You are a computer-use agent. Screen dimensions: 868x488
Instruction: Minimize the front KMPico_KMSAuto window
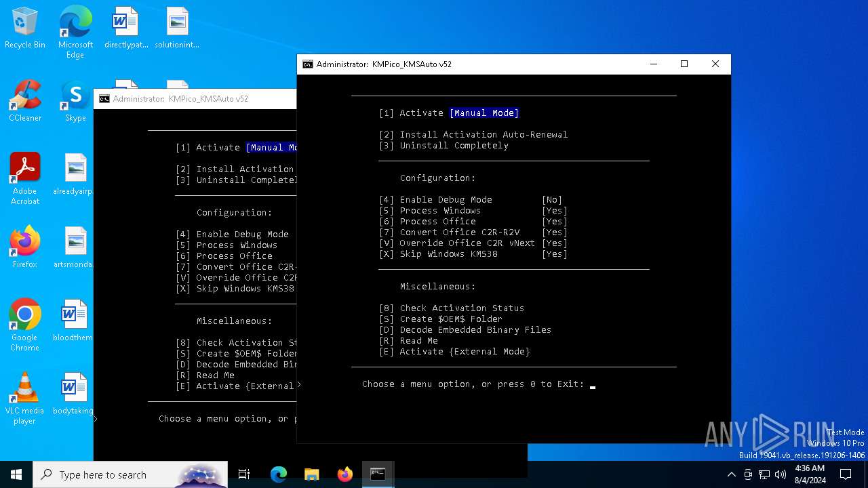[654, 64]
